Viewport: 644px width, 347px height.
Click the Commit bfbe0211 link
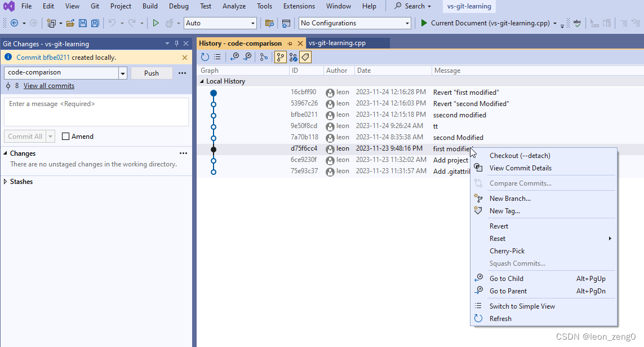click(x=43, y=58)
